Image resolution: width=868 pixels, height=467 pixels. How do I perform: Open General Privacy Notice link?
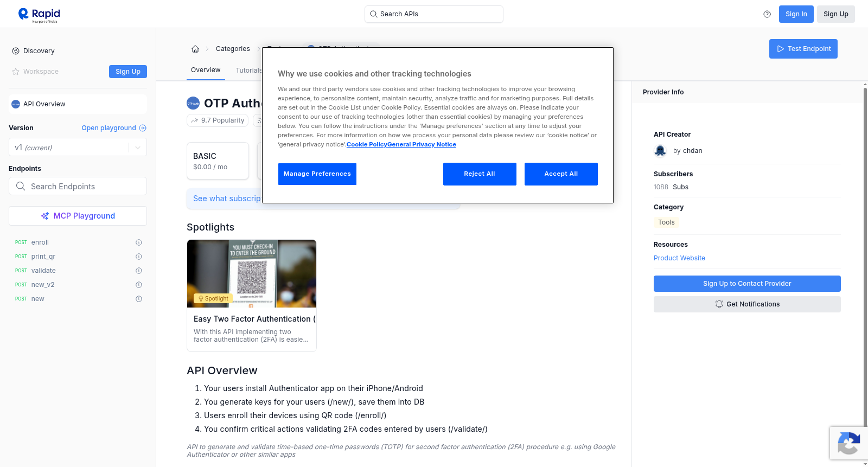[422, 144]
